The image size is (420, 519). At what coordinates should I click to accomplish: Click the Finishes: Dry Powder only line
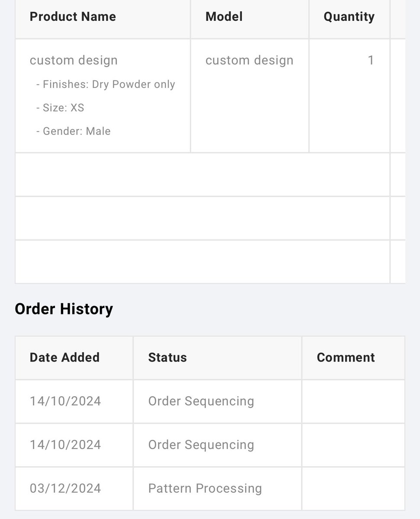[x=106, y=84]
